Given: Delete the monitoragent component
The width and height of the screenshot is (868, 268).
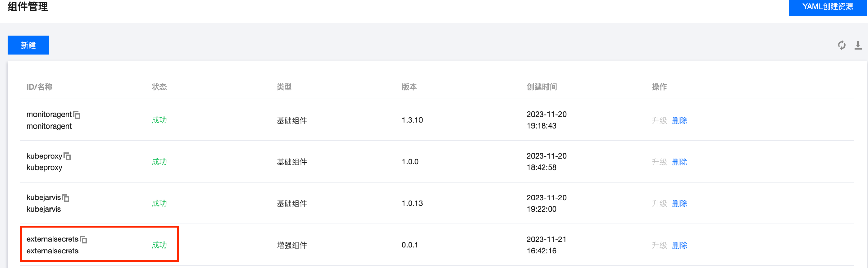Looking at the screenshot, I should point(679,120).
